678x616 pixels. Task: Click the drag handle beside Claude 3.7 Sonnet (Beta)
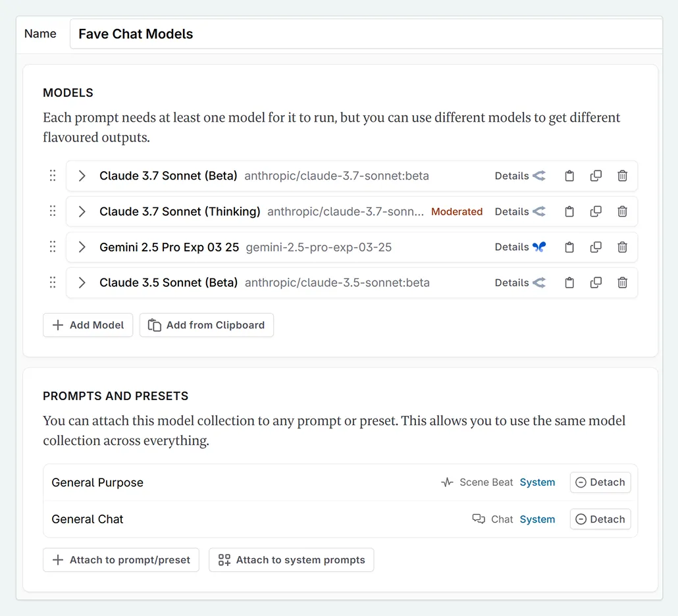[x=53, y=176]
